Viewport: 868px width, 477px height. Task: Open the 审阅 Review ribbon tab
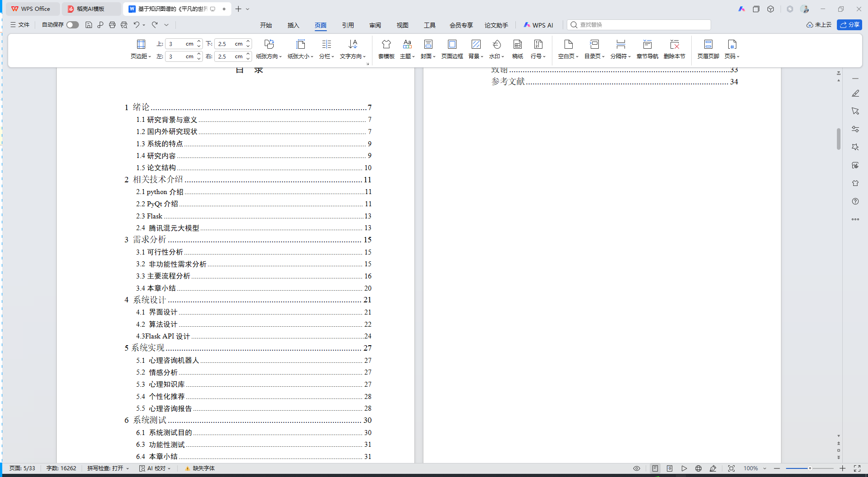(x=375, y=25)
